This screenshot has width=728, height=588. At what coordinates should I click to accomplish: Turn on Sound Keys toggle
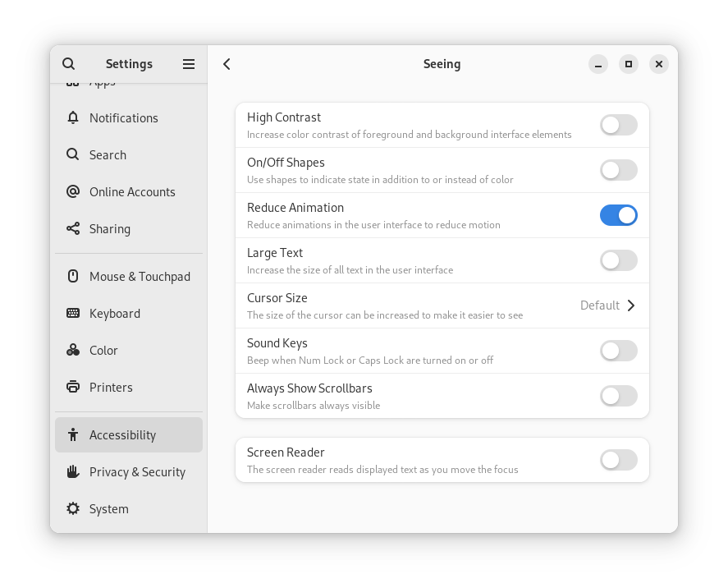(618, 351)
